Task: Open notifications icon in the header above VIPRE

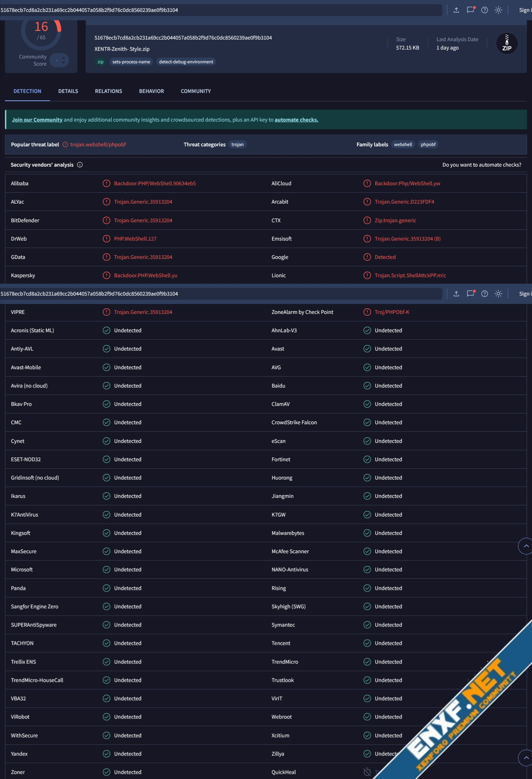Action: 471,294
